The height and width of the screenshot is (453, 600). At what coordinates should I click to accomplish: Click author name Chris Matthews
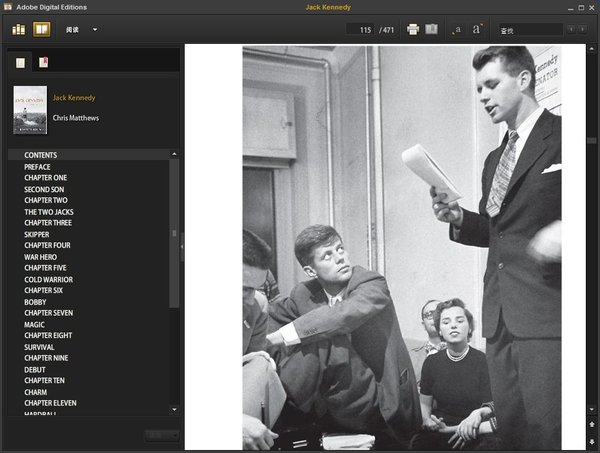click(76, 118)
